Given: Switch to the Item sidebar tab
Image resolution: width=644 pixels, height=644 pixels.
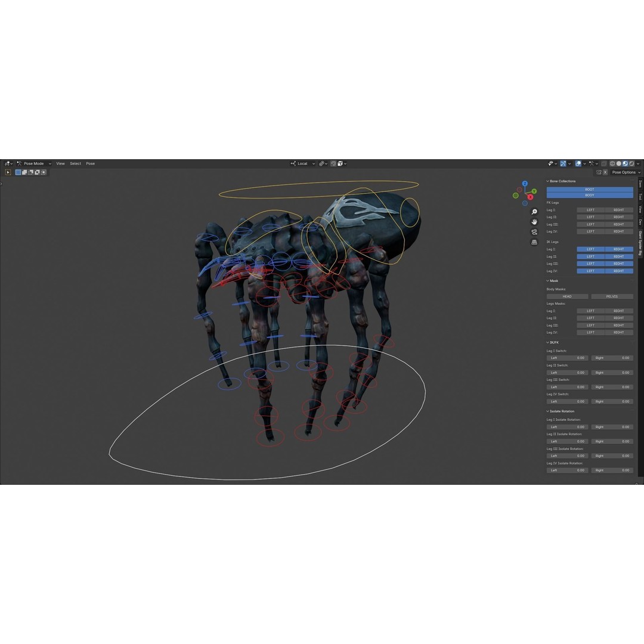Looking at the screenshot, I should 640,184.
